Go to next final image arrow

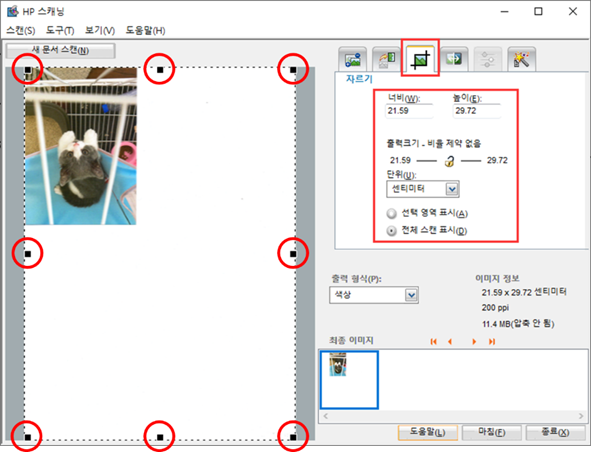tap(474, 342)
